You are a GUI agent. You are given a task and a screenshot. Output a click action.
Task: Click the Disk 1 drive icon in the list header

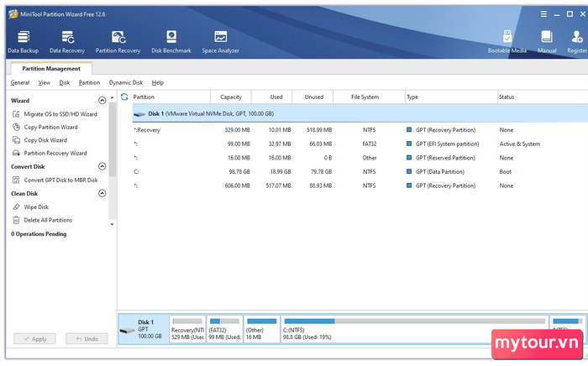[139, 114]
